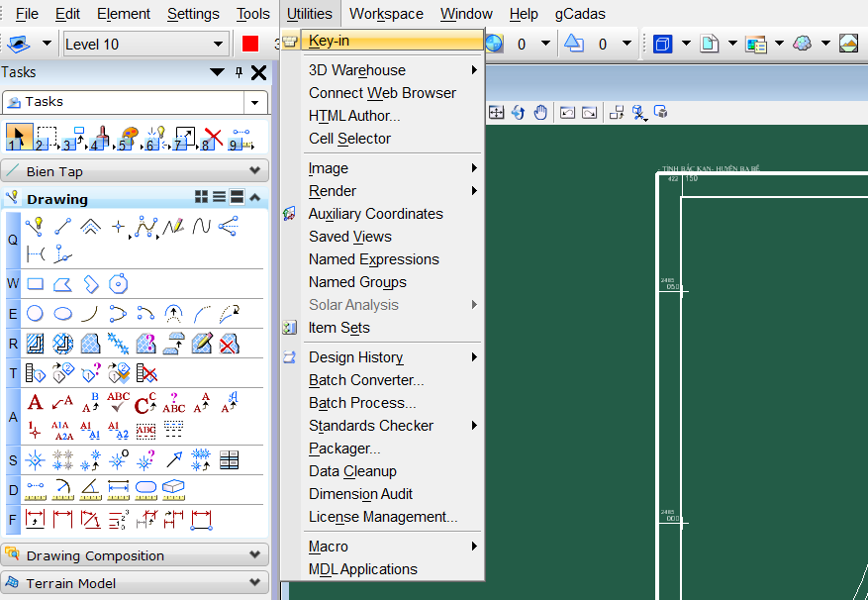The image size is (868, 600).
Task: Close the Tasks panel
Action: pos(258,72)
